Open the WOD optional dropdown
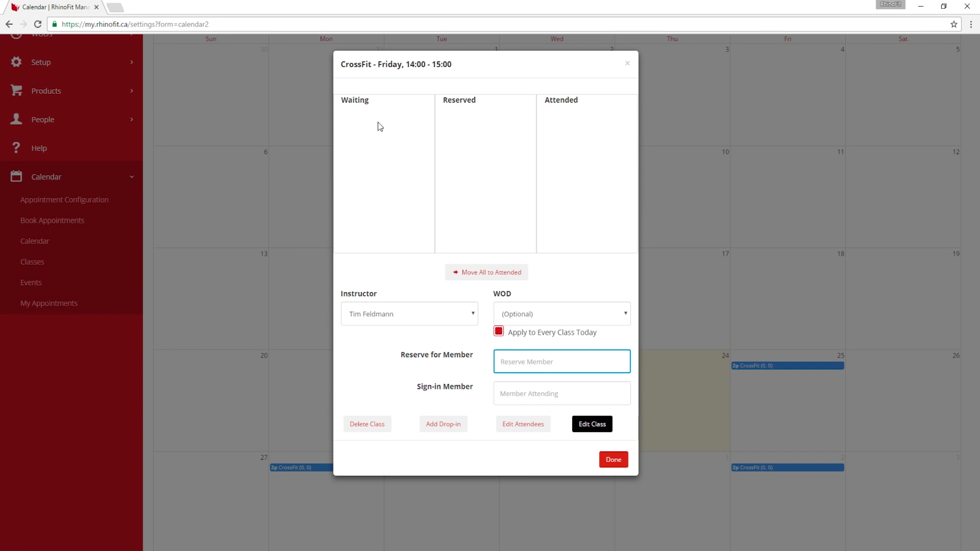The height and width of the screenshot is (551, 980). pyautogui.click(x=562, y=314)
